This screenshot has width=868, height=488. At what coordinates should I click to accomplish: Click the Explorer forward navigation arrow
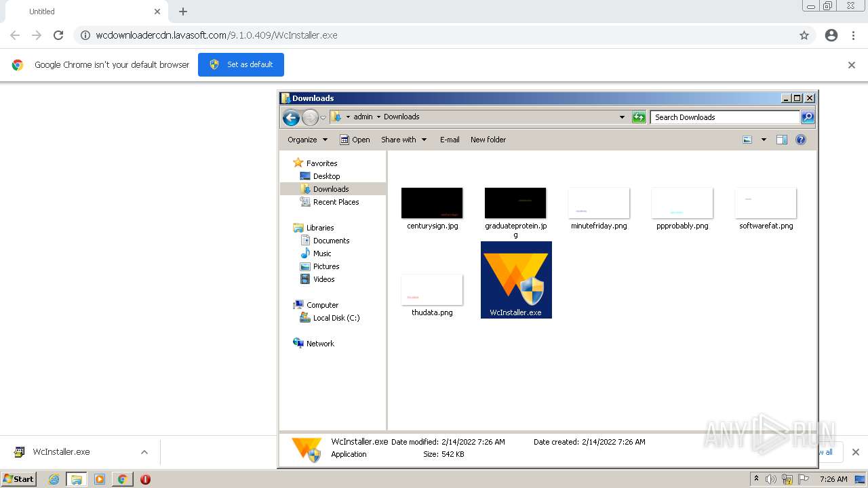310,117
